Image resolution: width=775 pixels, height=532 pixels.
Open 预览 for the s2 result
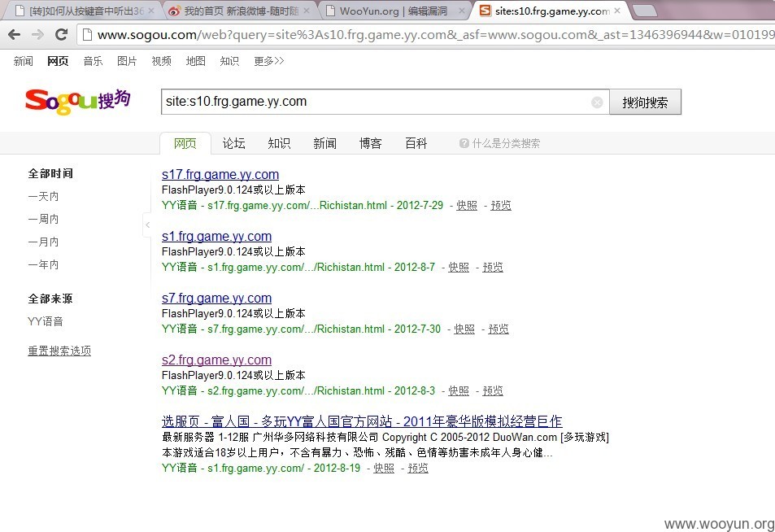click(x=493, y=390)
